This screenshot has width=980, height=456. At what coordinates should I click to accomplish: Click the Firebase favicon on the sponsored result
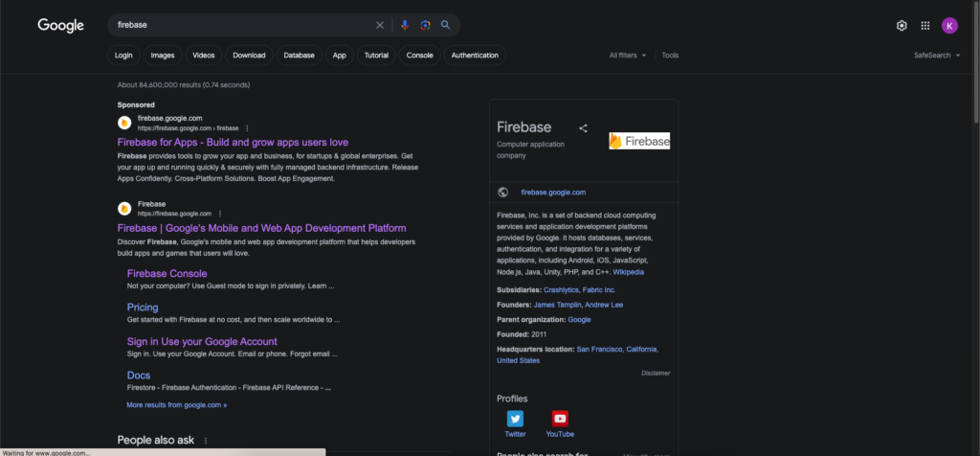[124, 123]
